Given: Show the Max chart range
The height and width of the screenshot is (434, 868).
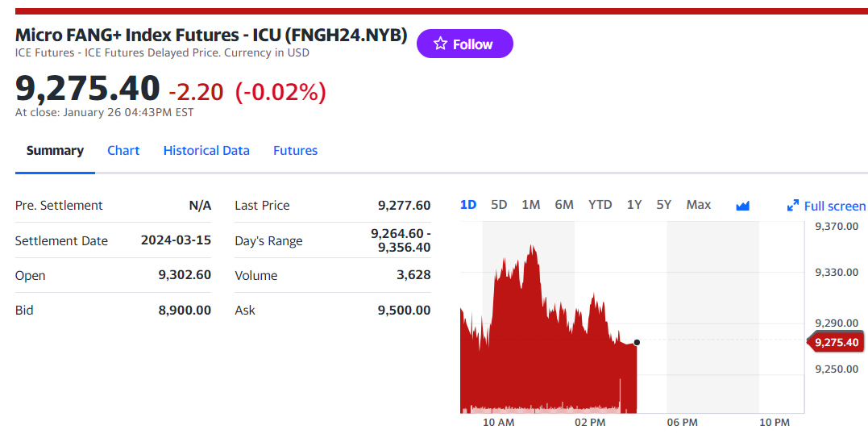Looking at the screenshot, I should tap(699, 205).
